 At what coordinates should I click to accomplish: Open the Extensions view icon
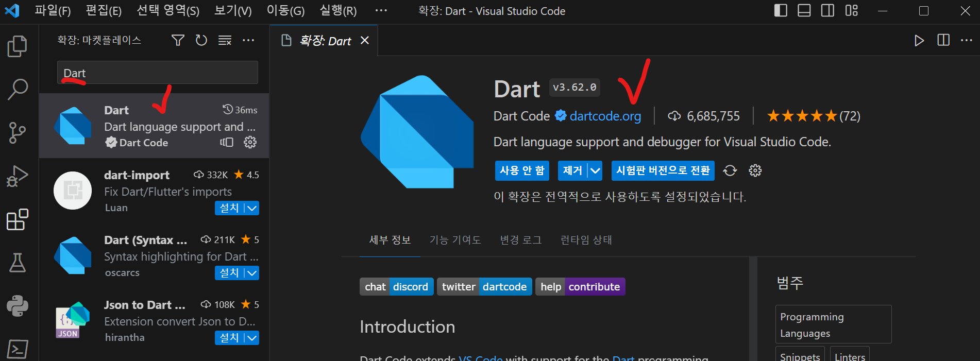[18, 219]
